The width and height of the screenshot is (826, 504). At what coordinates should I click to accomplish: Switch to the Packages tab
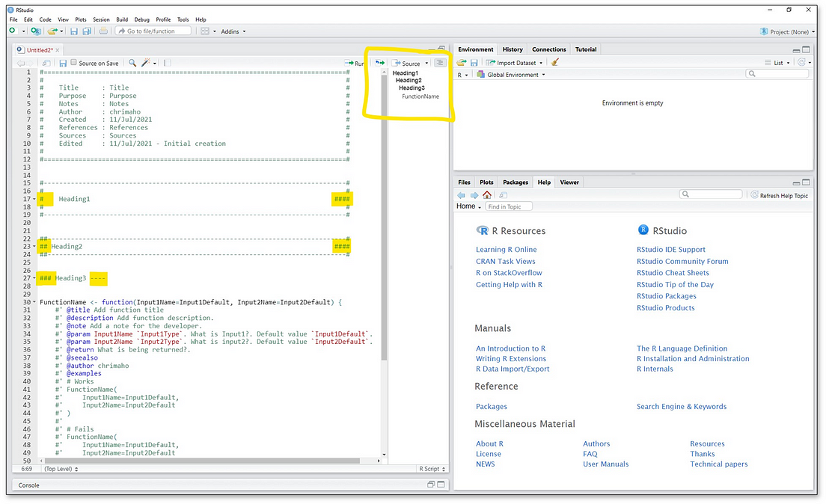(x=516, y=182)
